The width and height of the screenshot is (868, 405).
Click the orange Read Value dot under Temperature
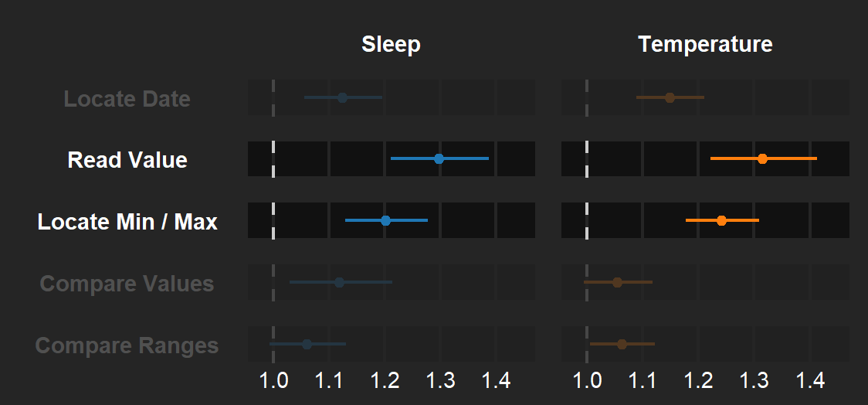coord(762,158)
